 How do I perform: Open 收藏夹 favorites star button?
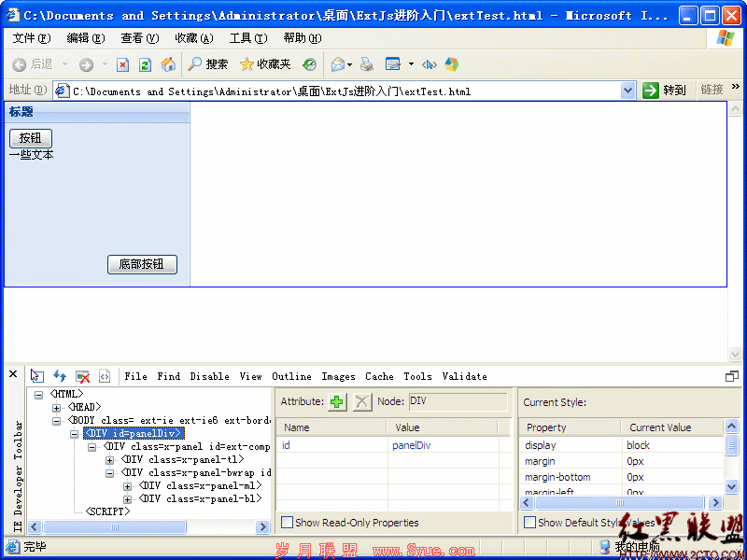pyautogui.click(x=265, y=64)
